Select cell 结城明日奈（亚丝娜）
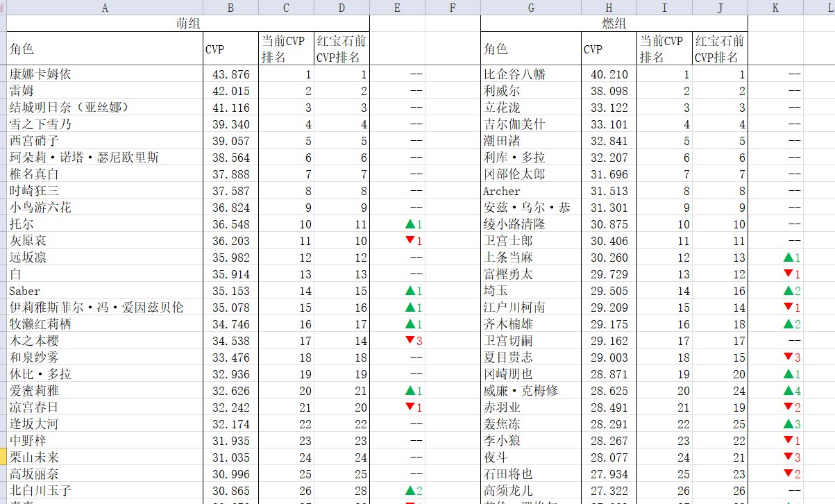This screenshot has height=504, width=835. [105, 107]
